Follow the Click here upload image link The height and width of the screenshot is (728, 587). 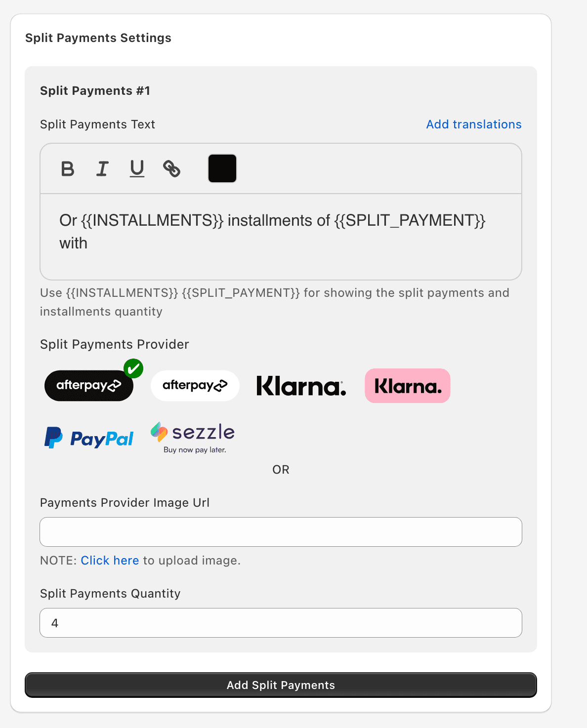[110, 561]
